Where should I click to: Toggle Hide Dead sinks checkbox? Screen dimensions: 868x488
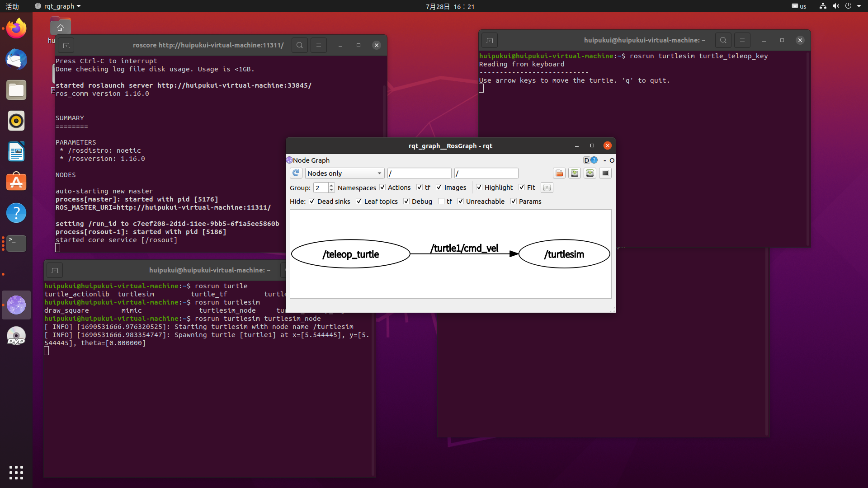click(312, 201)
